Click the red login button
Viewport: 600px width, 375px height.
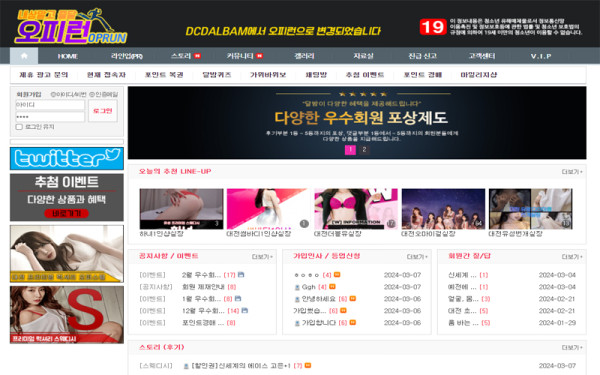tap(103, 111)
